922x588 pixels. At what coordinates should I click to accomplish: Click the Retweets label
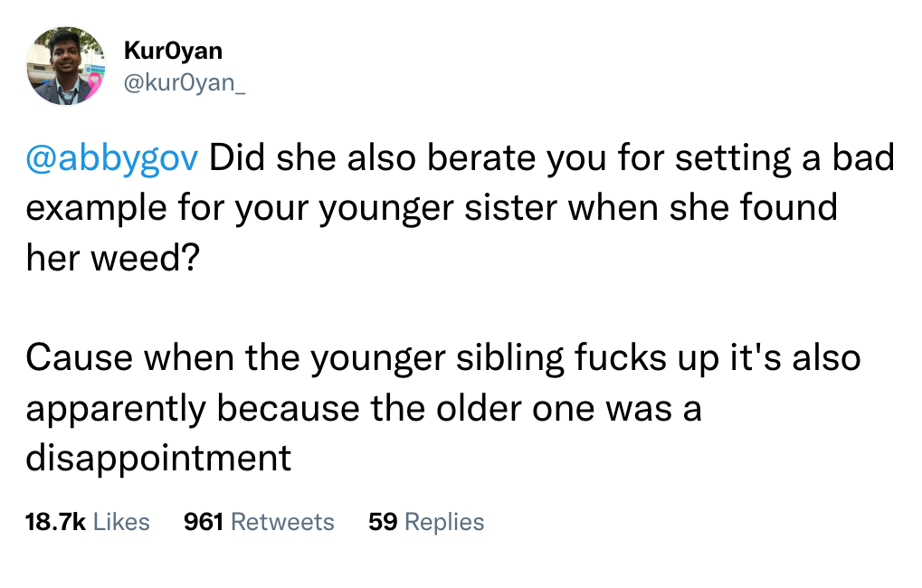pyautogui.click(x=282, y=522)
